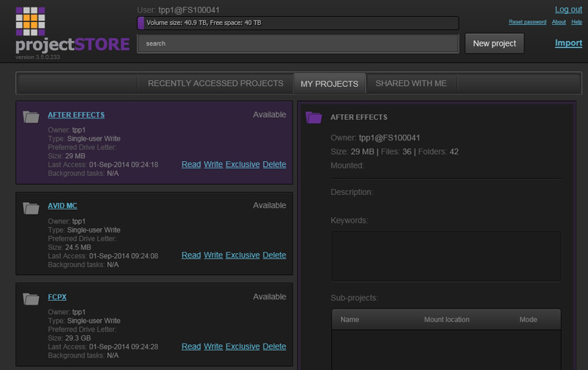Click the purple folder icon in details panel
Screen dimensions: 588x370
pos(314,117)
